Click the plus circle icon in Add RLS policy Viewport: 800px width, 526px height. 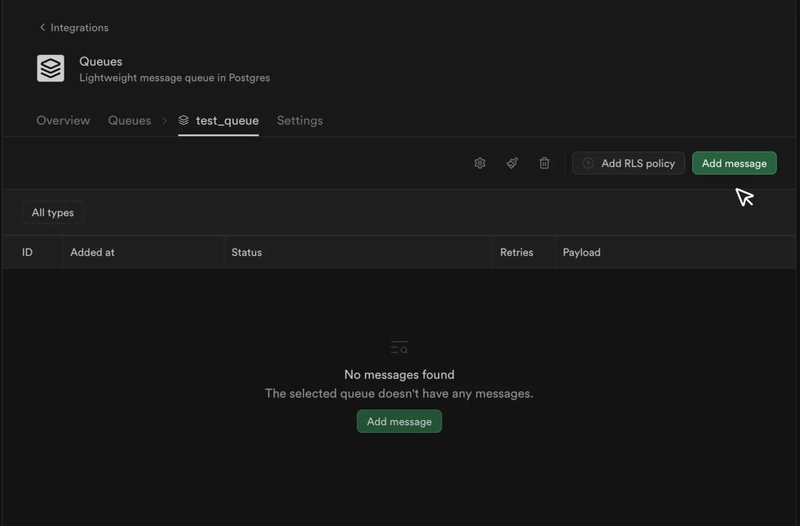(589, 163)
